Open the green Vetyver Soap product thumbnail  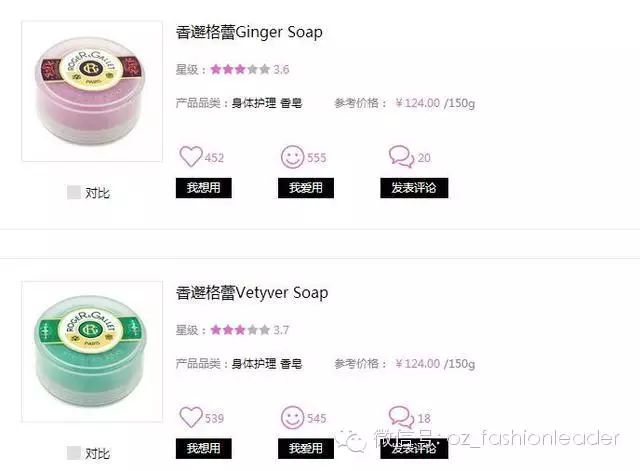click(x=92, y=351)
